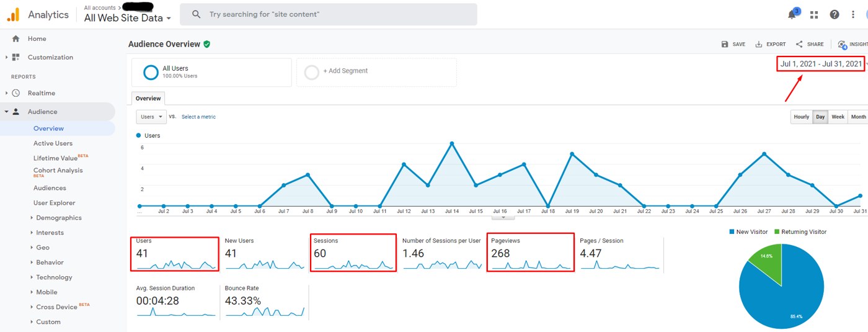This screenshot has width=868, height=332.
Task: Switch chart to Week view
Action: 838,117
